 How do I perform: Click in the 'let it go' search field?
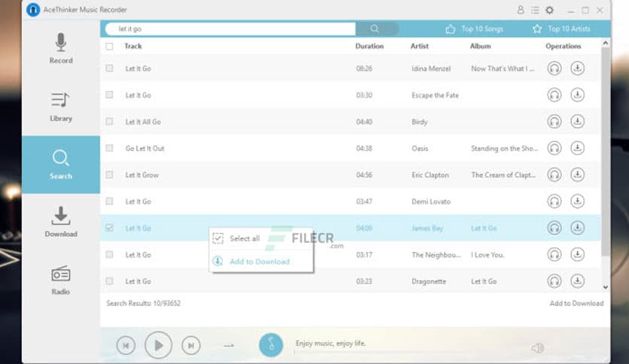coord(230,29)
